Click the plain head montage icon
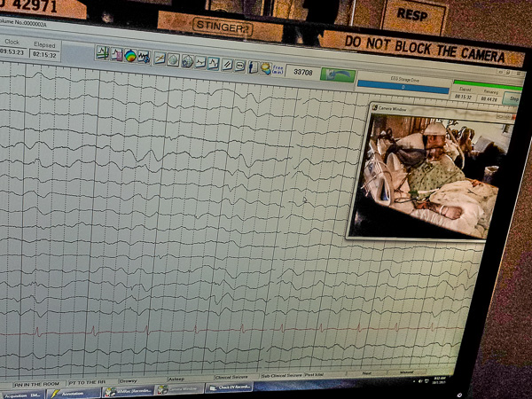Image resolution: width=532 pixels, height=399 pixels. pos(173,60)
